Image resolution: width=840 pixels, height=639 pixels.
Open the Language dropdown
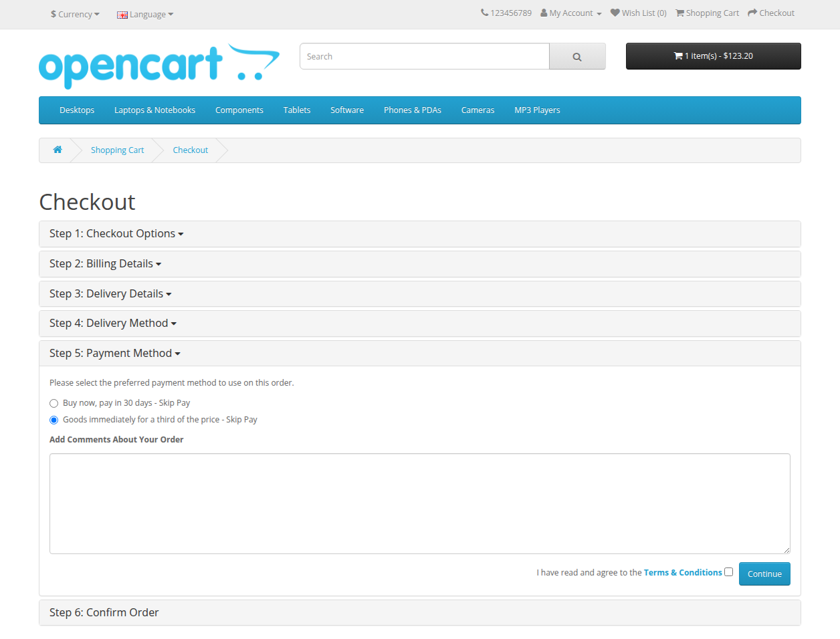coord(145,14)
